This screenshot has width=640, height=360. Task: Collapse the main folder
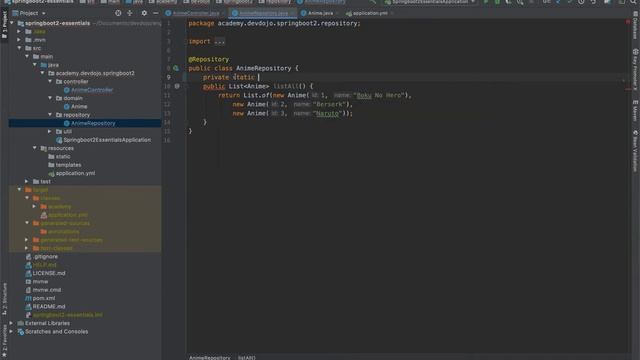27,56
